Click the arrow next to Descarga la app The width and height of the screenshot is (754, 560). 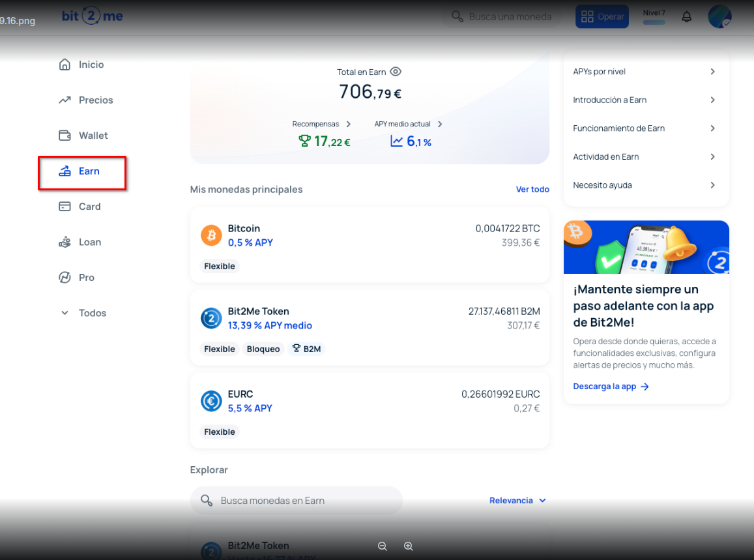click(645, 387)
